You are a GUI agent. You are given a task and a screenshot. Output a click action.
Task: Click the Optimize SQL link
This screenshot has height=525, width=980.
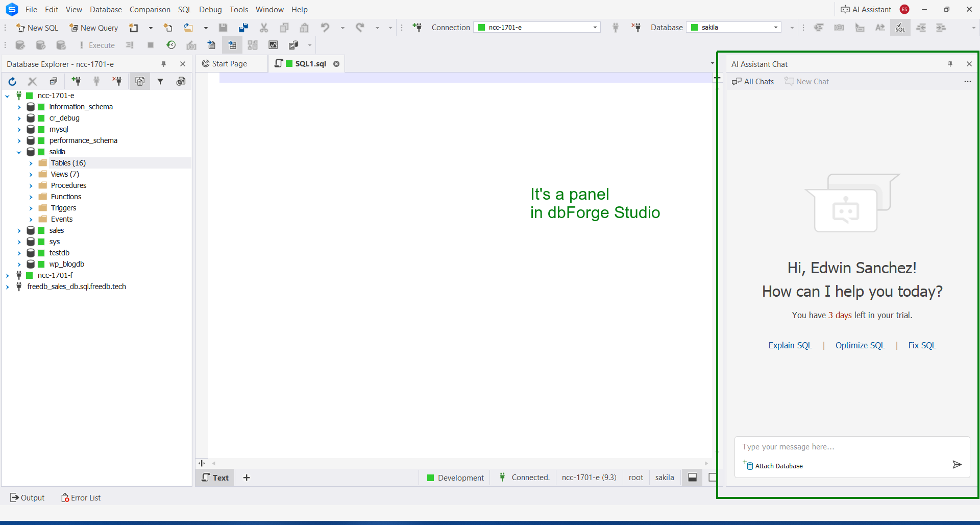860,345
